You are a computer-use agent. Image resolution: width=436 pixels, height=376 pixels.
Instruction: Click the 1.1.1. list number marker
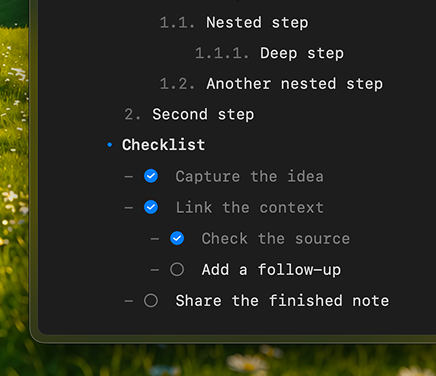pos(222,53)
